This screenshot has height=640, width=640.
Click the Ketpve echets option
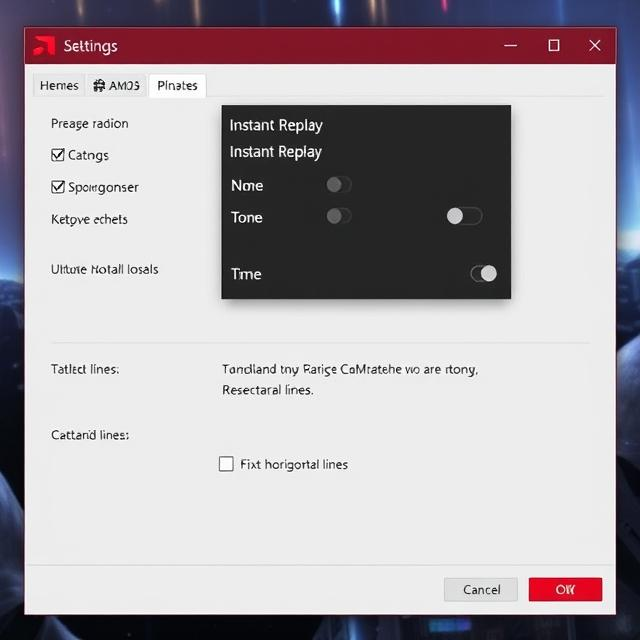pyautogui.click(x=89, y=219)
